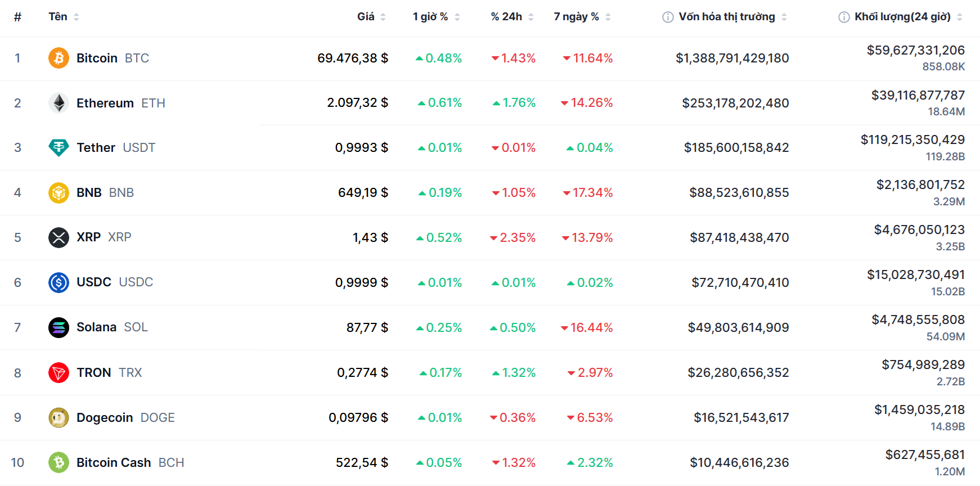The image size is (980, 486).
Task: Sort by 1 giờ % column arrows
Action: tap(457, 17)
